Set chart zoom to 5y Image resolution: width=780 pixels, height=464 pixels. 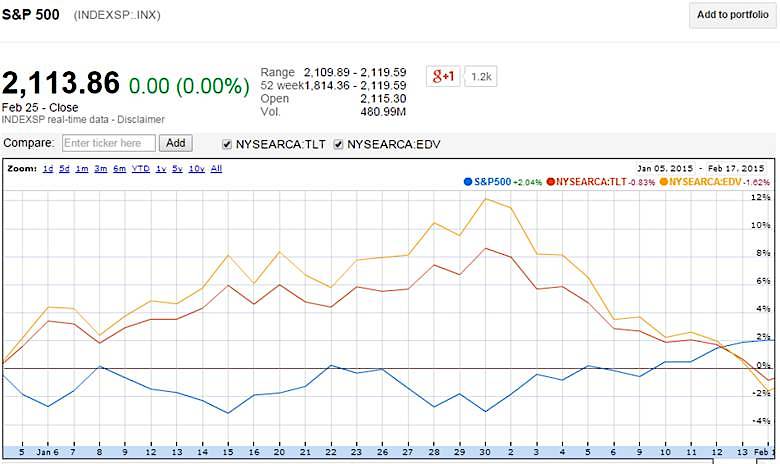click(x=177, y=169)
